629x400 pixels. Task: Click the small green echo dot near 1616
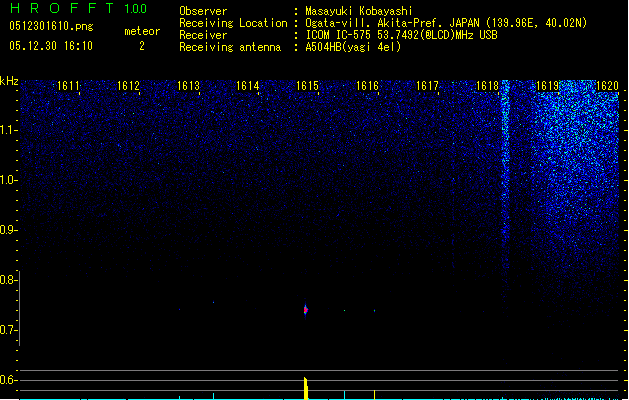374,311
